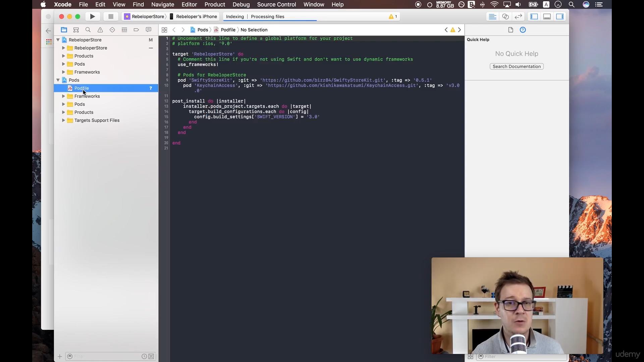Click the Indexing status tab indicator
This screenshot has height=362, width=644.
point(234,16)
